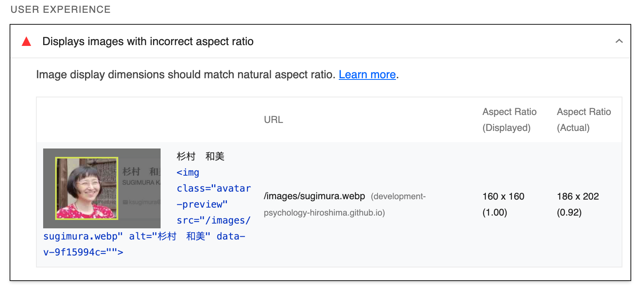Viewport: 644px width, 293px height.
Task: Select the highlighted avatar region in thumbnail
Action: [x=86, y=188]
